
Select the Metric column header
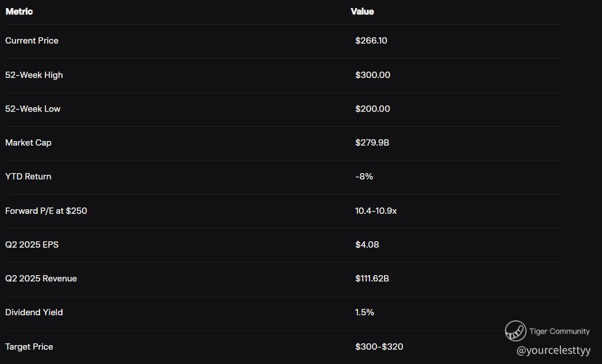tap(19, 11)
